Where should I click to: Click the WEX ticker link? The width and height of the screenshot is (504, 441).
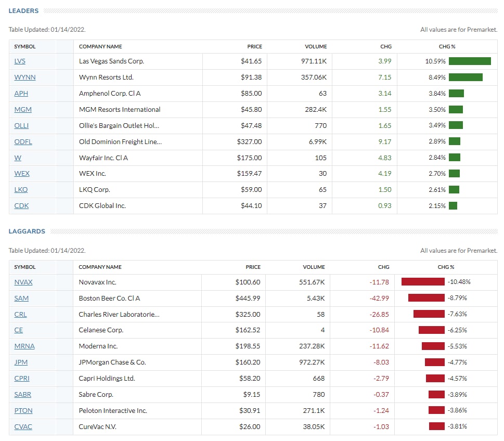pos(22,174)
